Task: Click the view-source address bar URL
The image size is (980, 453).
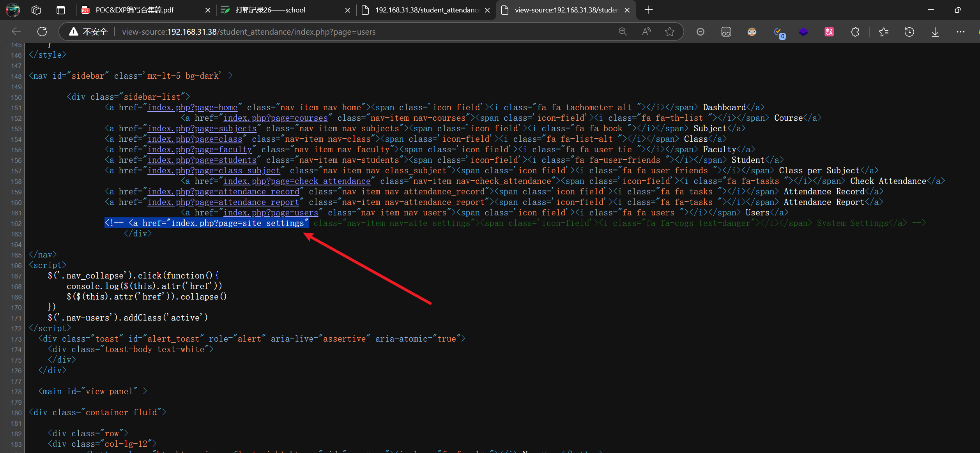Action: tap(249, 32)
